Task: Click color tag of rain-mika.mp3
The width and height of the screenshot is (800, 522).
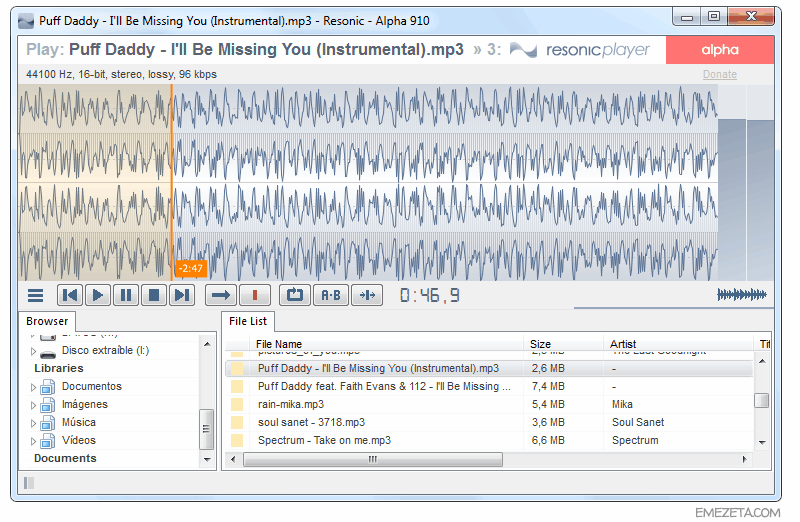Action: (x=237, y=405)
